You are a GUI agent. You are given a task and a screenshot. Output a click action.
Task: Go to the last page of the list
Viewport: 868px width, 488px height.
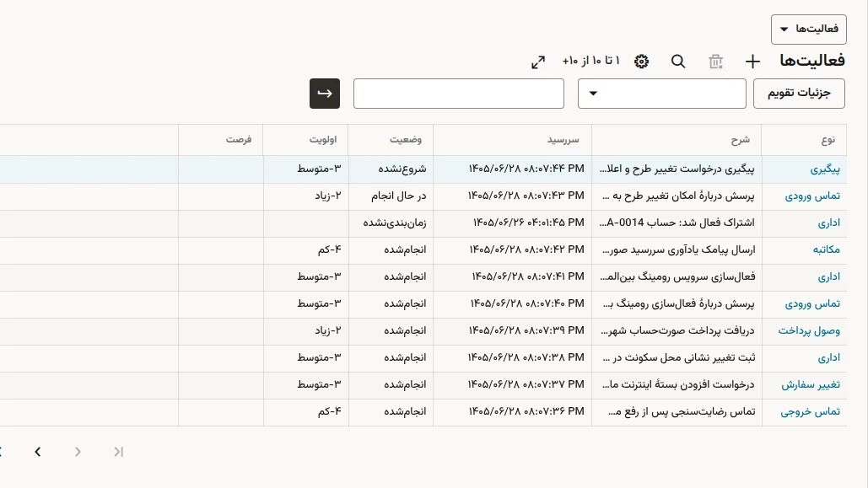(118, 452)
